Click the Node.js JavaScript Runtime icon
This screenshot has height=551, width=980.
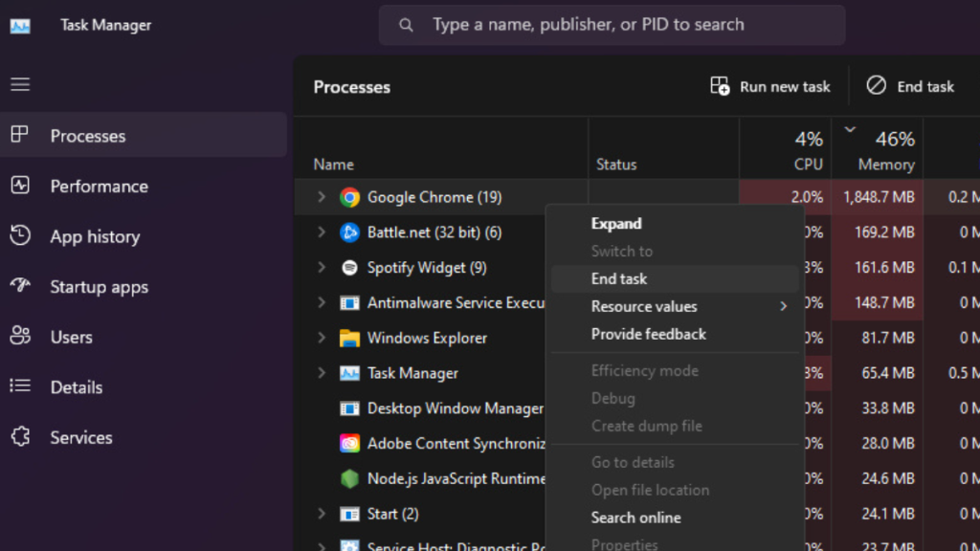click(349, 478)
